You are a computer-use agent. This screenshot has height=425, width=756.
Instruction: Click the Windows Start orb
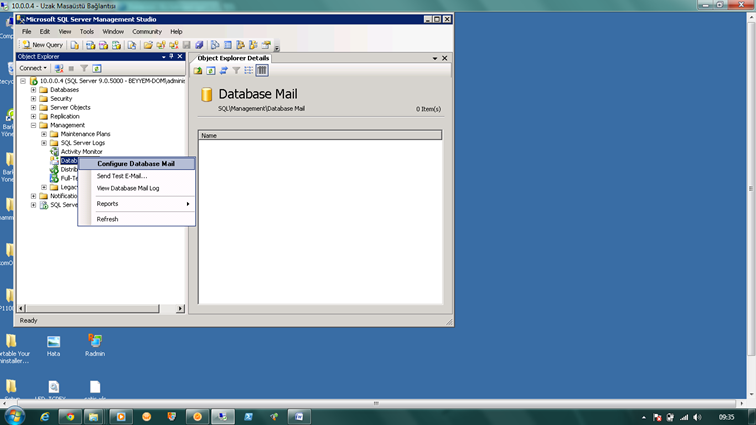coord(15,416)
